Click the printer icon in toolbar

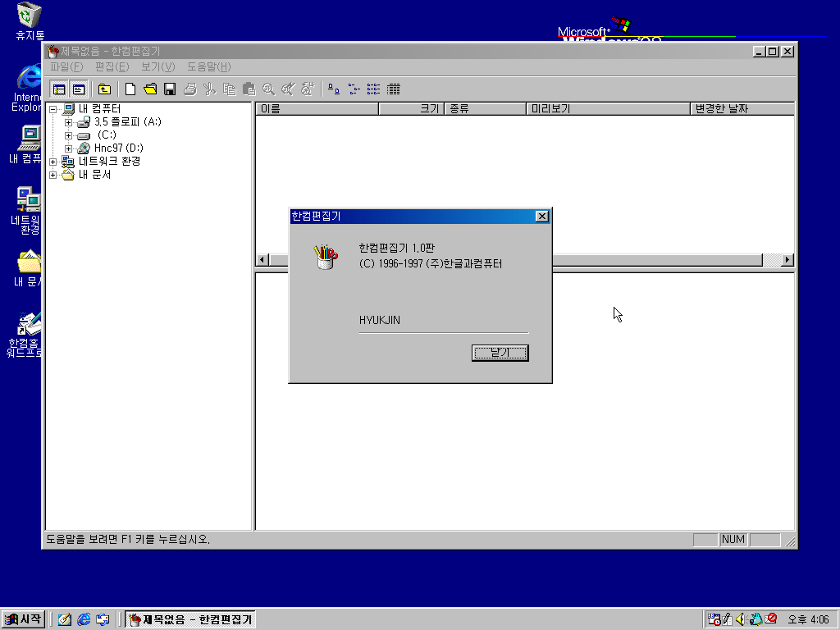coord(189,89)
